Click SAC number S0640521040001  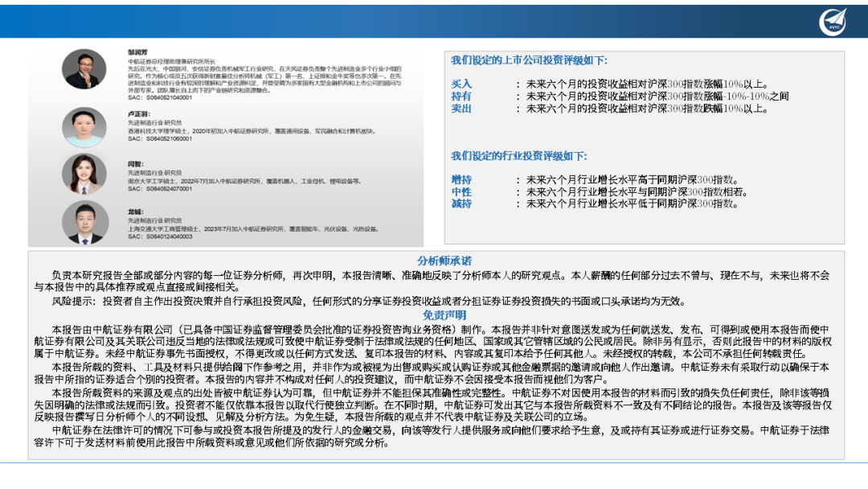point(160,97)
